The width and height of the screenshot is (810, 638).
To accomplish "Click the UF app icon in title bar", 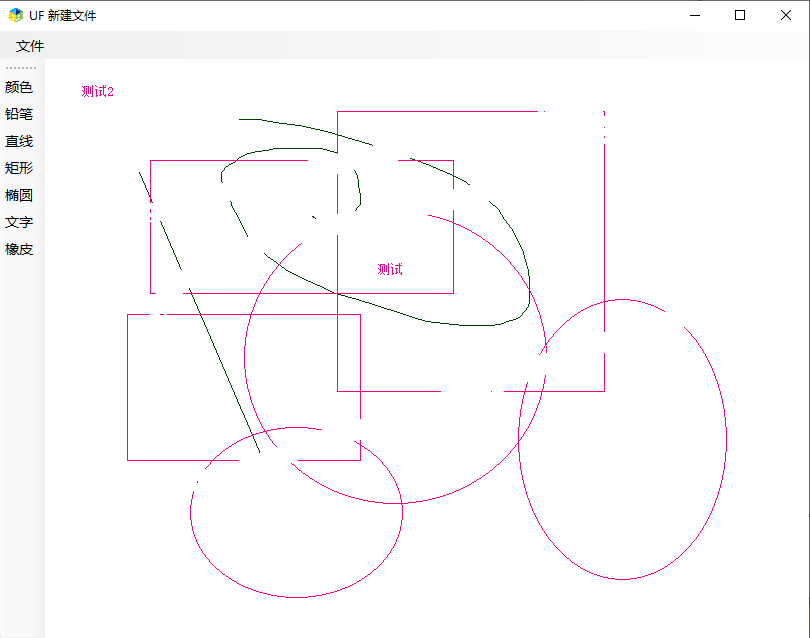I will tap(16, 15).
